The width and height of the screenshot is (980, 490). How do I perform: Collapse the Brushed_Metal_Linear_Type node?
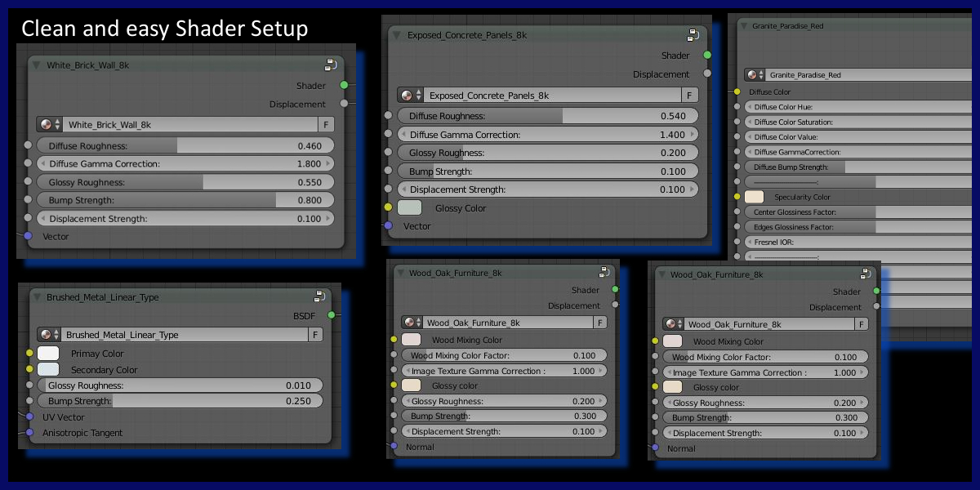38,297
